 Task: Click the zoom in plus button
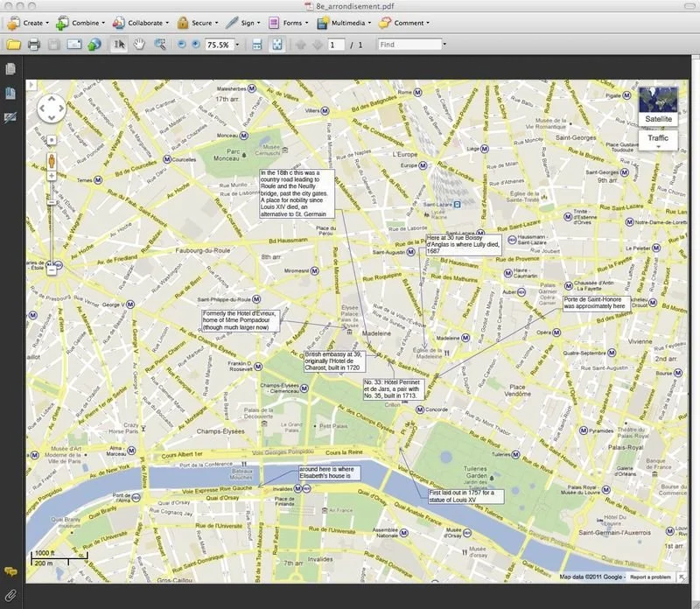[x=195, y=45]
